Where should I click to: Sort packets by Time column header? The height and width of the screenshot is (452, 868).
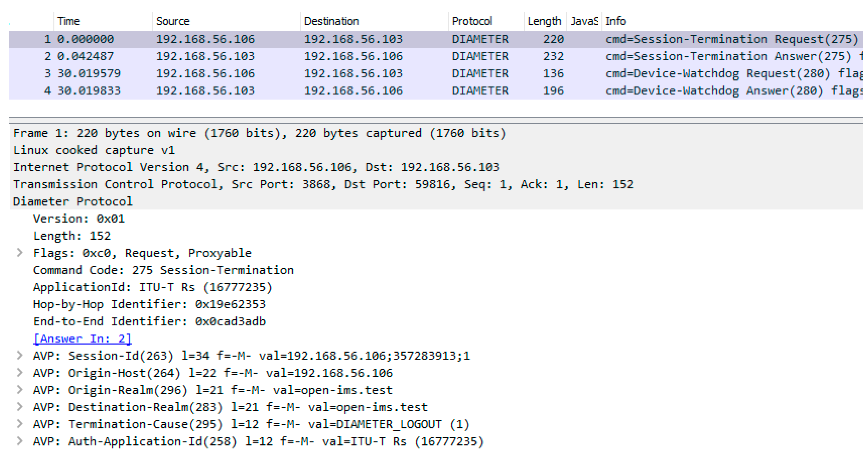click(69, 21)
